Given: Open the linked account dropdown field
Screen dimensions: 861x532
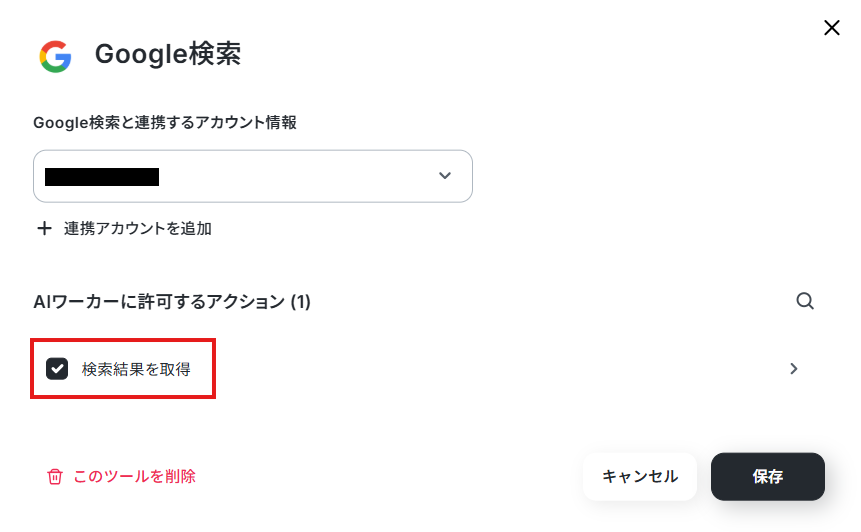Looking at the screenshot, I should click(252, 176).
